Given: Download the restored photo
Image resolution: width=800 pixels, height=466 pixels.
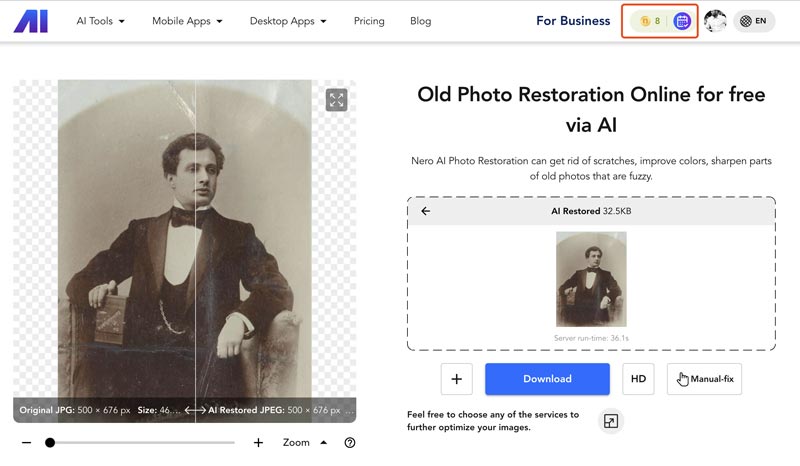Looking at the screenshot, I should coord(547,379).
